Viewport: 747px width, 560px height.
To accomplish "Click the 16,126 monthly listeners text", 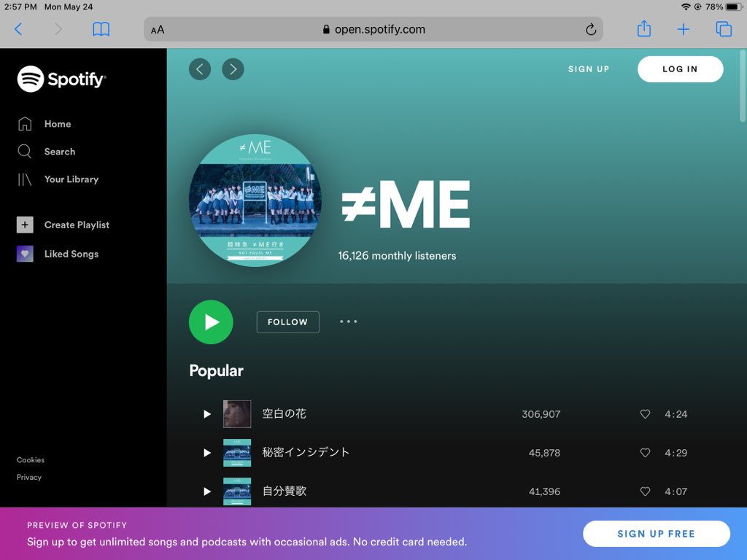I will [397, 256].
